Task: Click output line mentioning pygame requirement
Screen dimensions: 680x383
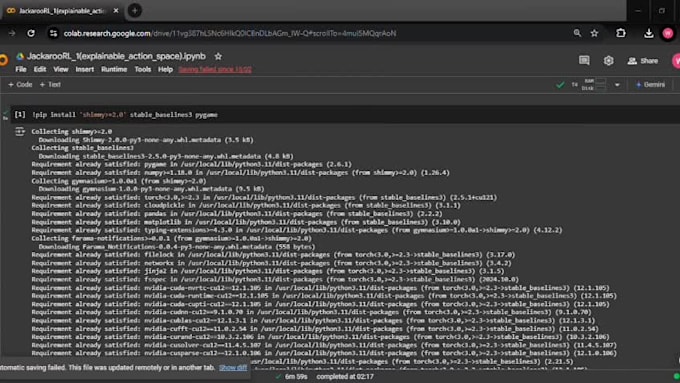Action: (192, 164)
